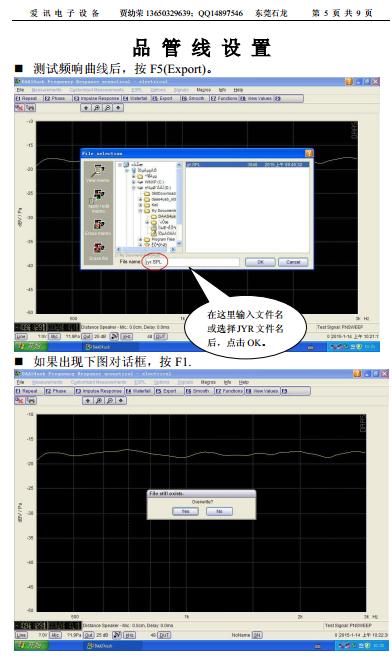392x659 pixels.
Task: Collapse the top-level desktop tree node
Action: [x=120, y=165]
